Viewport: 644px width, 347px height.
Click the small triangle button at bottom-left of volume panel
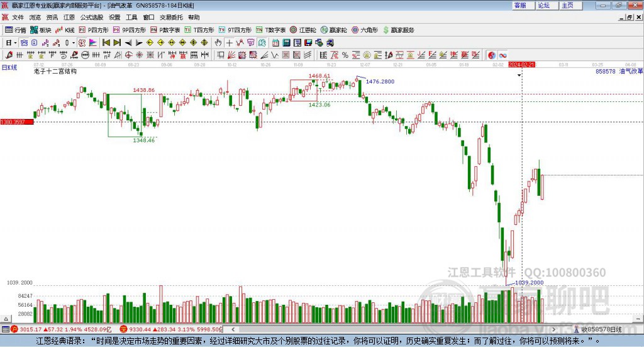point(6,319)
